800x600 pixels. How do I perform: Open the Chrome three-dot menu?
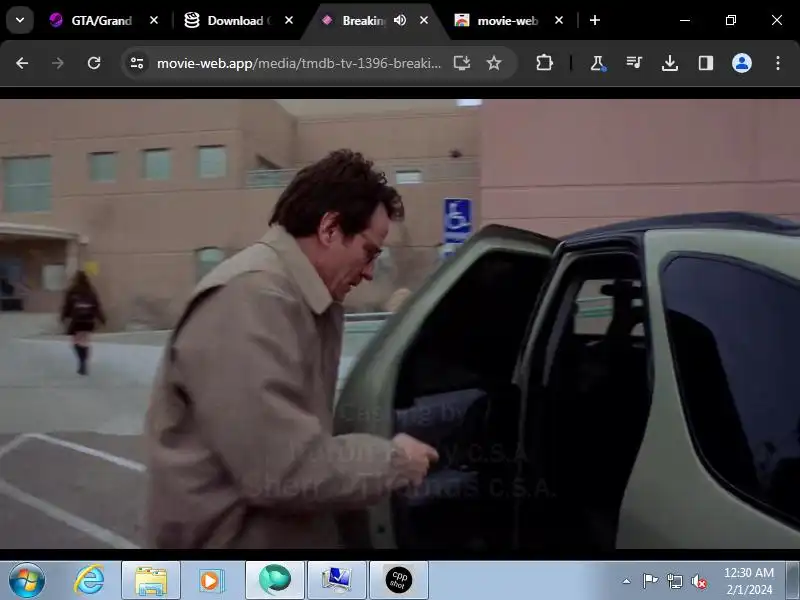click(778, 63)
